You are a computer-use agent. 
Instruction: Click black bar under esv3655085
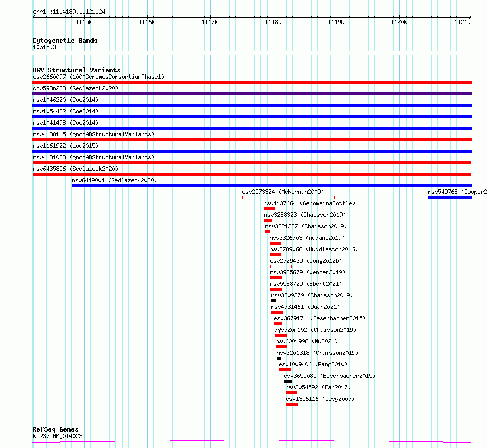pyautogui.click(x=288, y=381)
